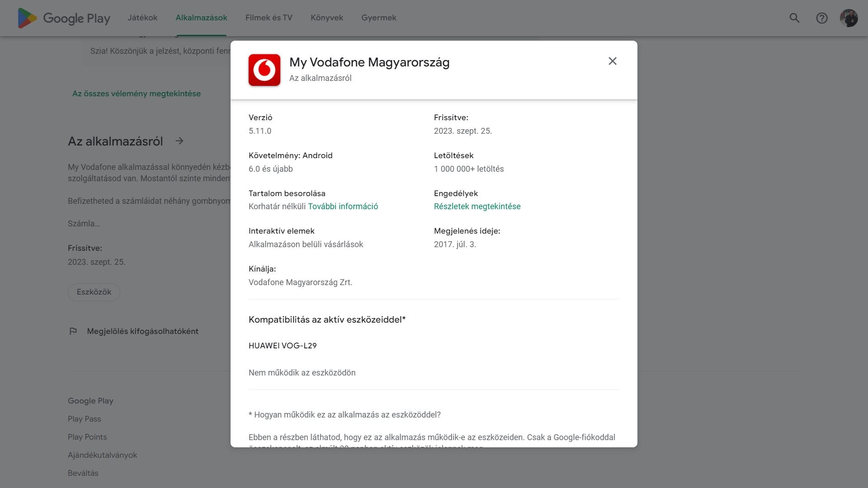Viewport: 868px width, 488px height.
Task: Open the search magnifier icon
Action: [794, 18]
